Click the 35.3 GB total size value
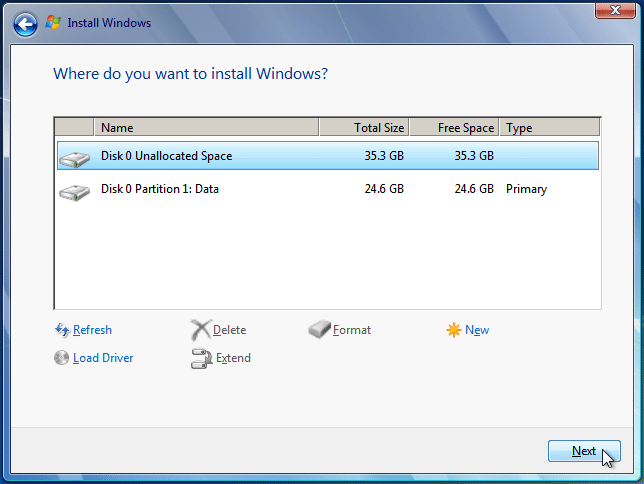 pos(384,156)
